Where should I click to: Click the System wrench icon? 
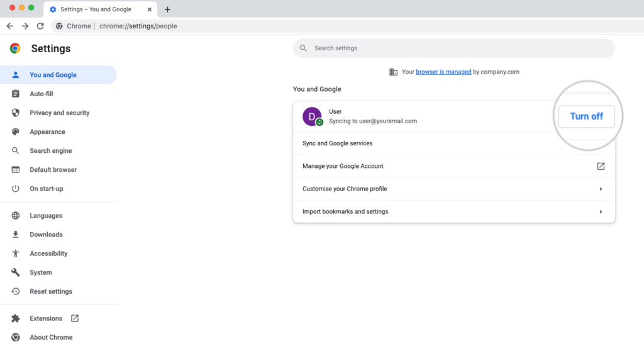(x=15, y=272)
